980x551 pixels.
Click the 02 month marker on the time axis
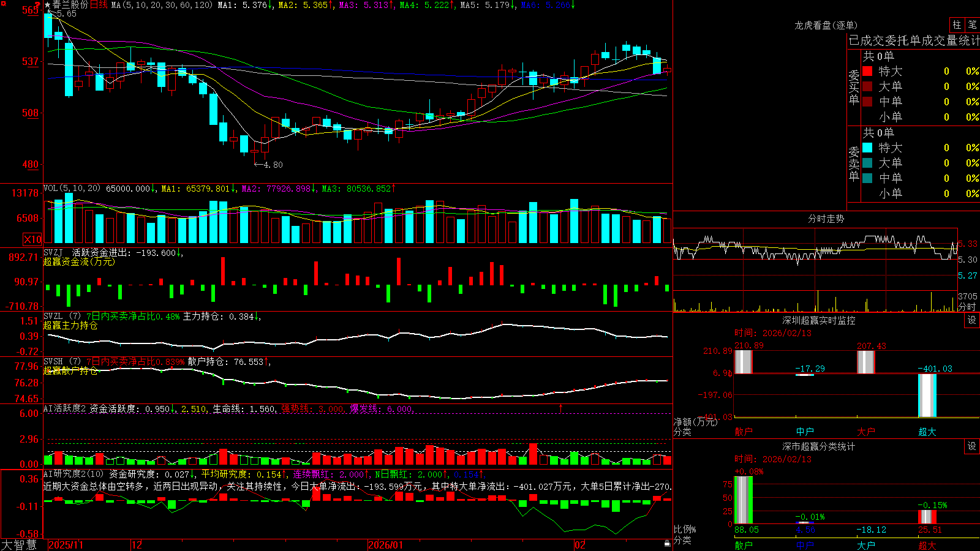[579, 544]
